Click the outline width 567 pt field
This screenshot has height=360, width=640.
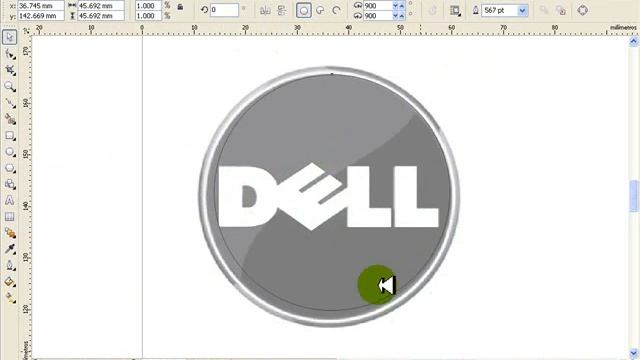tap(500, 11)
